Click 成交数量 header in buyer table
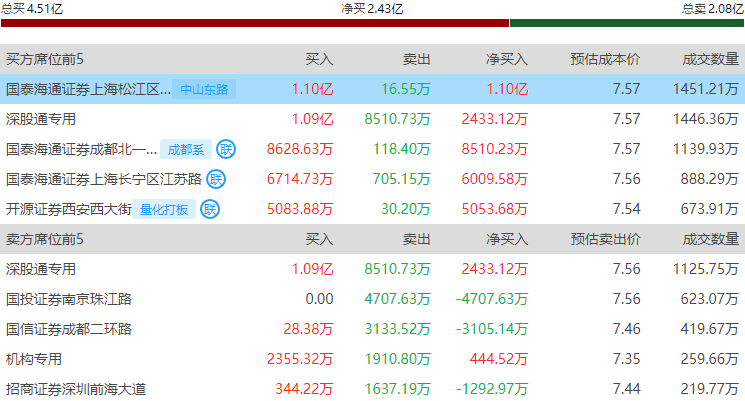Viewport: 745px width, 401px height. (x=711, y=59)
